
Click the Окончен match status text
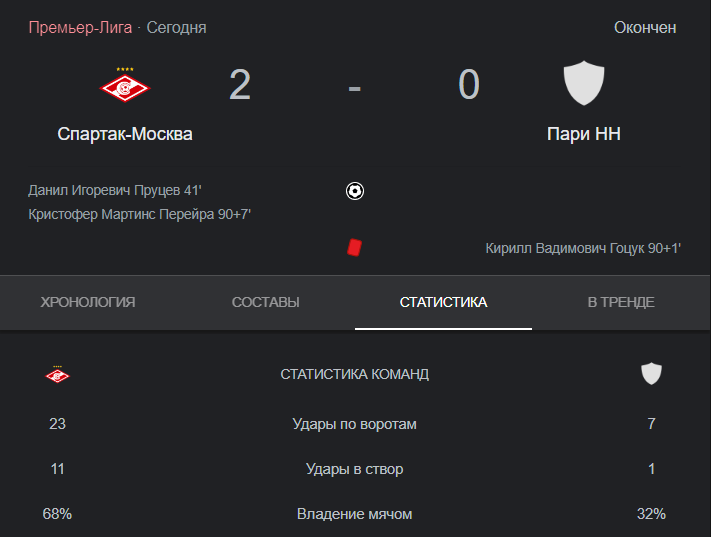coord(645,28)
